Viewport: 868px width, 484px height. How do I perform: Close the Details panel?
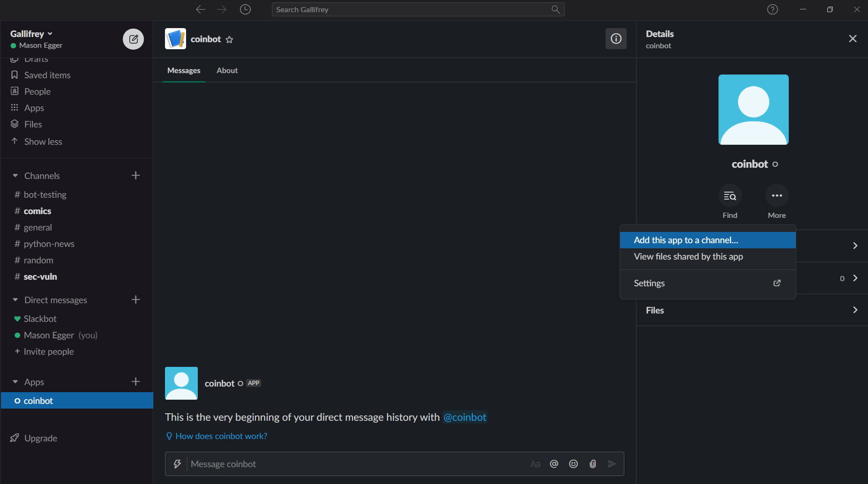point(853,39)
